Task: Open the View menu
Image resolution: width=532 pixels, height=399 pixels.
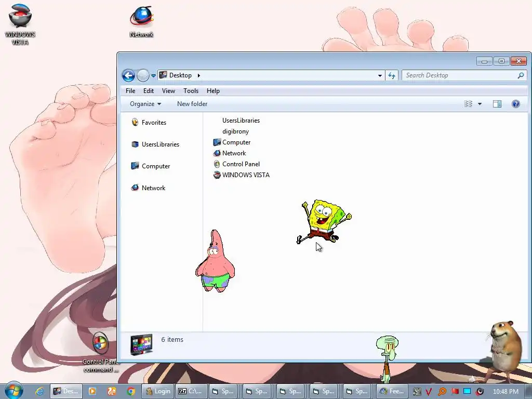Action: click(168, 90)
